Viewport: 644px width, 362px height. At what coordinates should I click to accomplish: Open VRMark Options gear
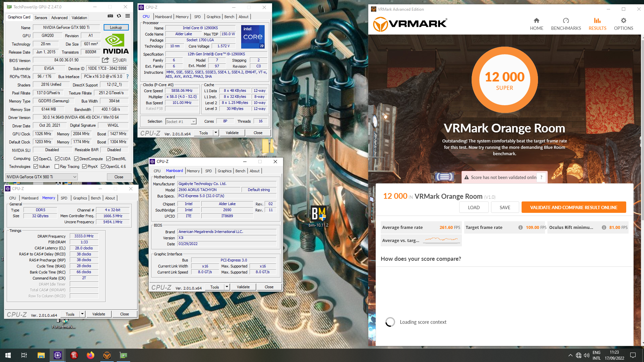point(624,24)
